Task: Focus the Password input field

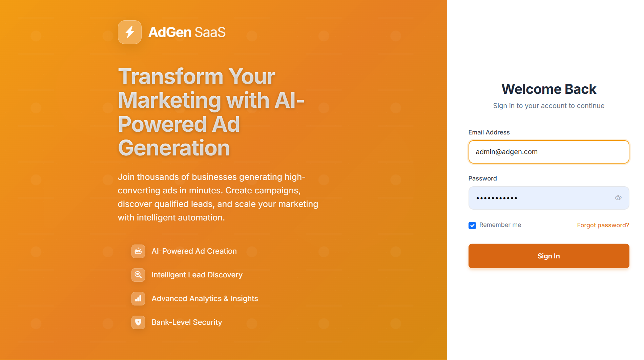Action: pos(549,198)
